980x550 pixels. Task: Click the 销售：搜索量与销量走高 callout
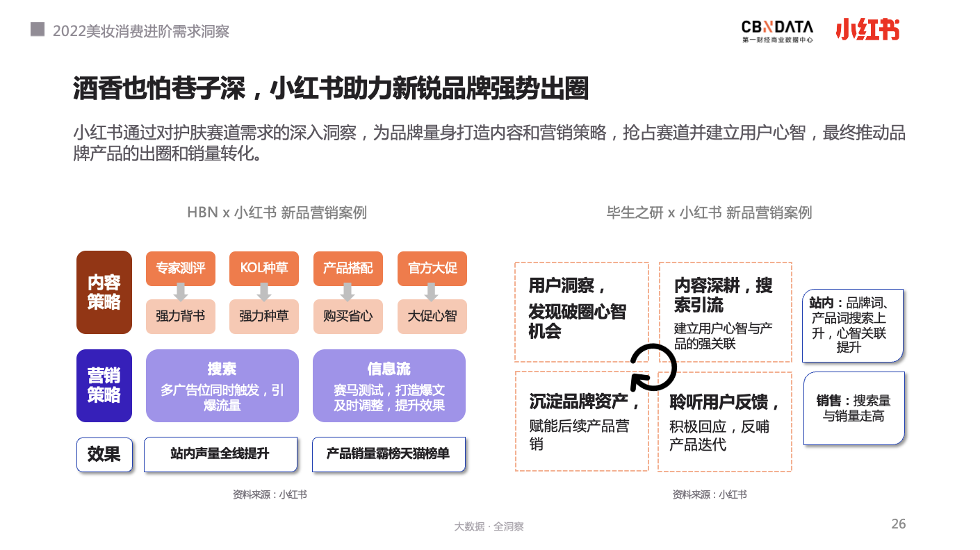854,408
